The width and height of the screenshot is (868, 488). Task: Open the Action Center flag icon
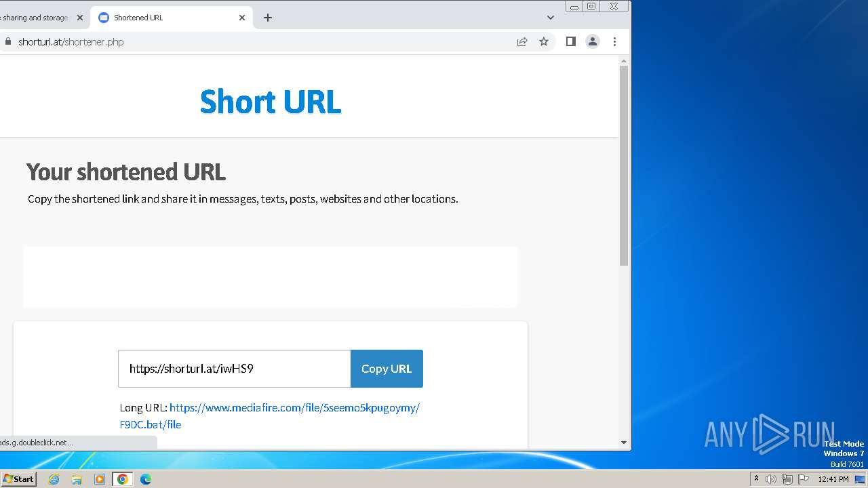[x=804, y=479]
